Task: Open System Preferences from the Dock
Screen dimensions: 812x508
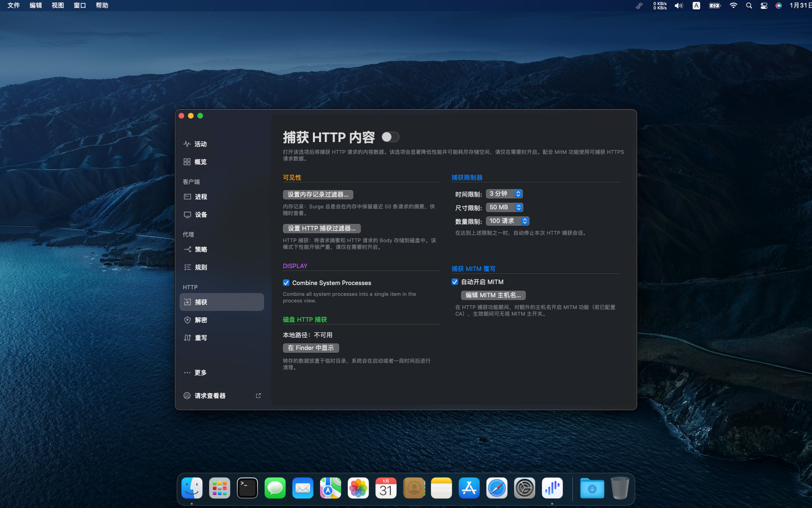Action: (524, 488)
